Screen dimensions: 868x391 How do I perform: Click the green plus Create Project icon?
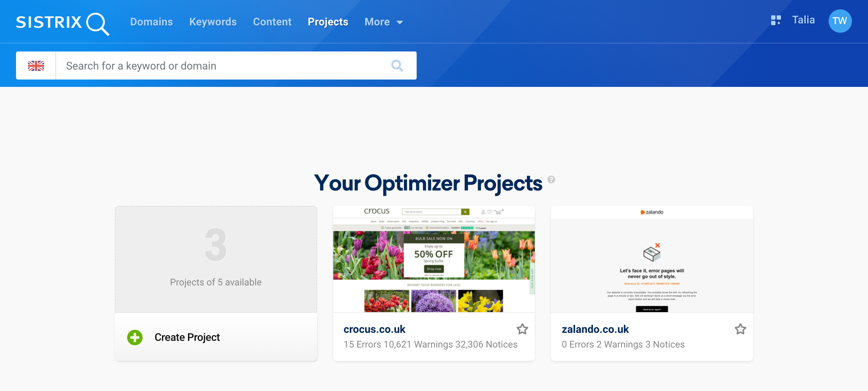coord(135,337)
